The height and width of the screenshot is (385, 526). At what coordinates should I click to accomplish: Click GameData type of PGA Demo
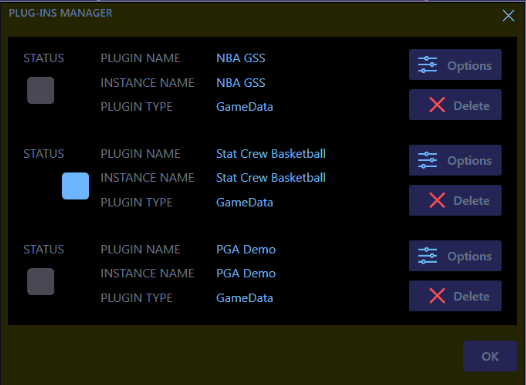click(x=245, y=298)
